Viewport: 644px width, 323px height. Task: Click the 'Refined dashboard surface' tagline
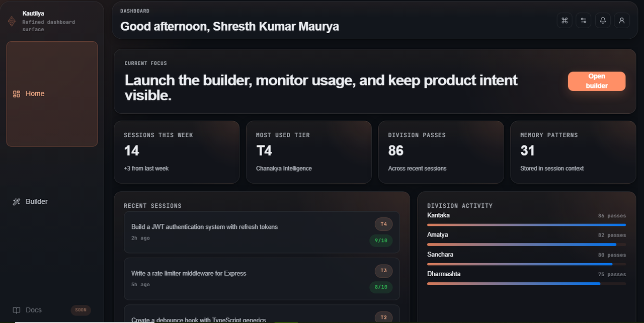[x=49, y=26]
